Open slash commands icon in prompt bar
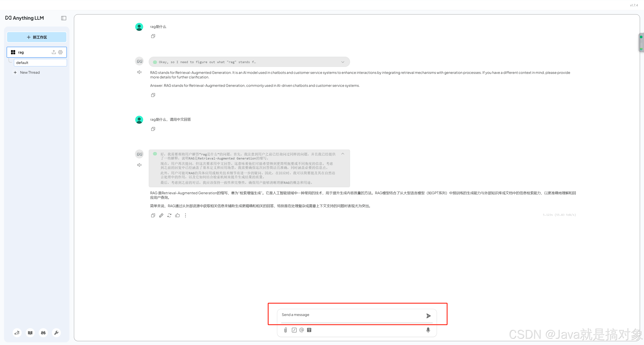 point(294,330)
